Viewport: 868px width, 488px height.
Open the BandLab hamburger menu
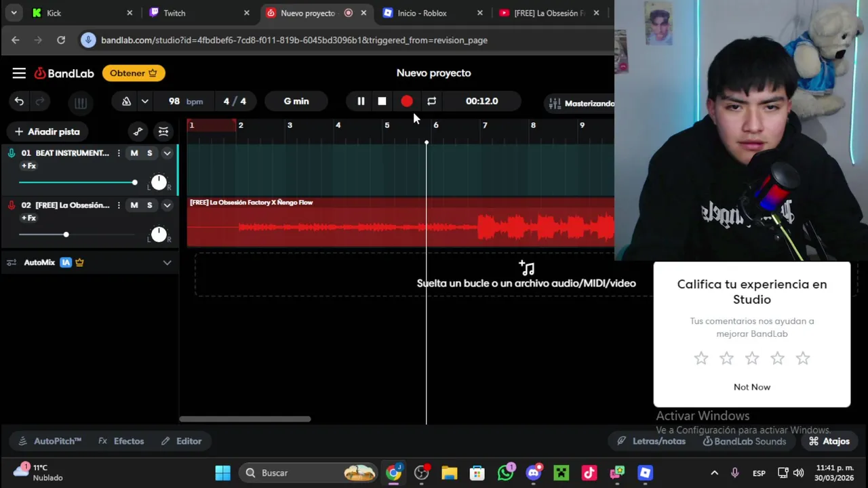(19, 73)
